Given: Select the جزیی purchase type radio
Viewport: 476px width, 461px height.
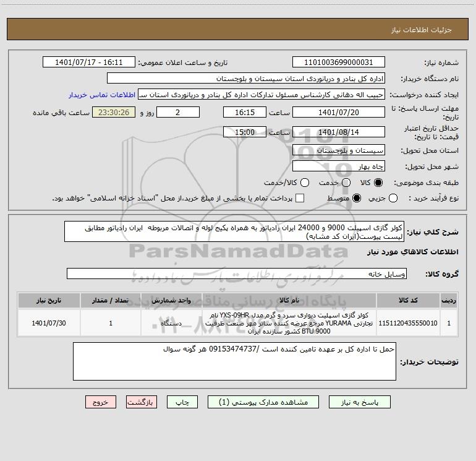Looking at the screenshot, I should point(393,198).
